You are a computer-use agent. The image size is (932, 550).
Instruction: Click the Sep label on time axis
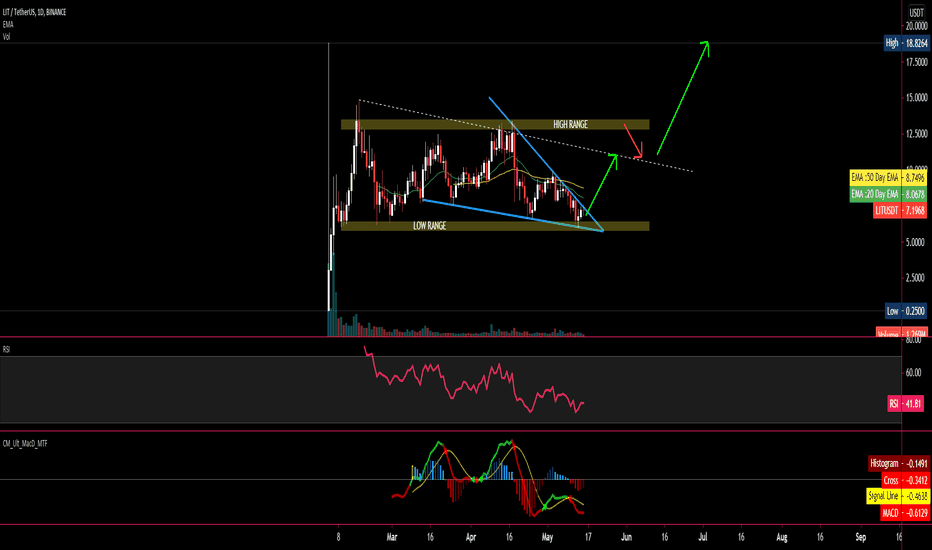point(861,537)
